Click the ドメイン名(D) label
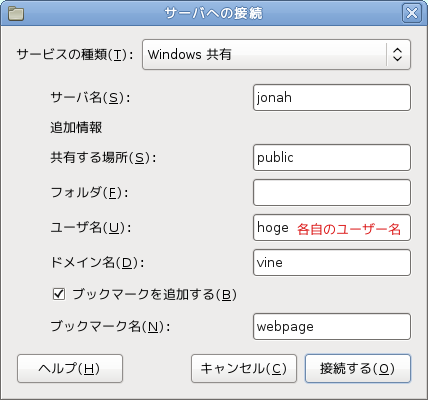This screenshot has height=400, width=428. [x=97, y=263]
